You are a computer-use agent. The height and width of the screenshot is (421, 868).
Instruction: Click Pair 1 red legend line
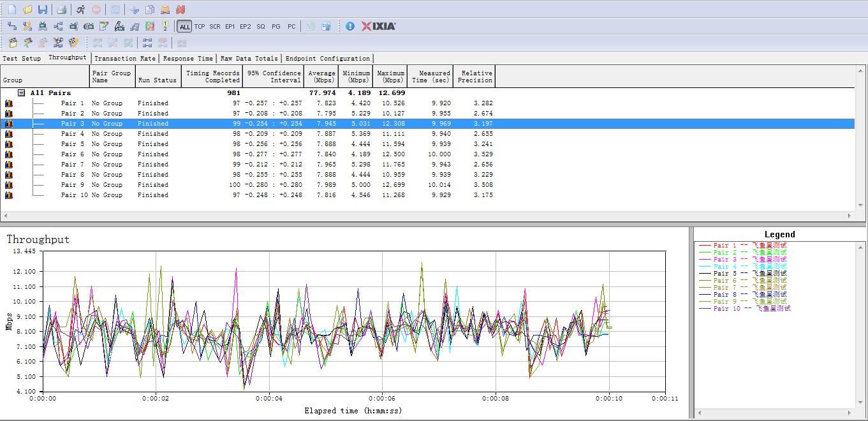click(x=705, y=246)
